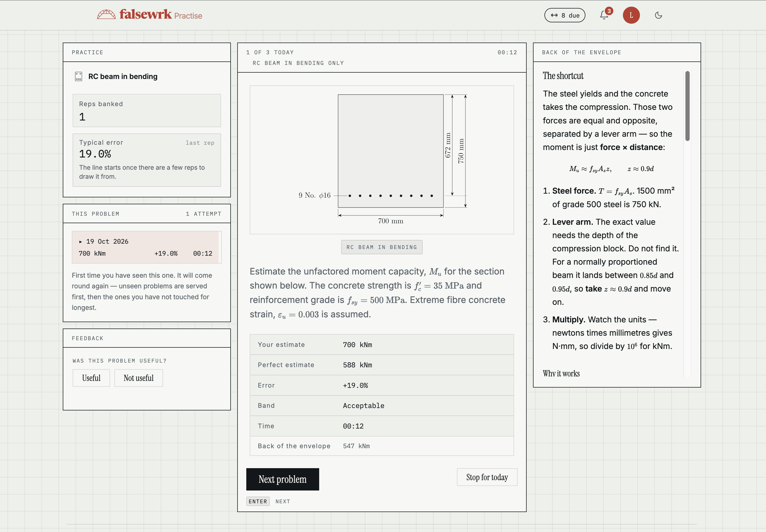Click the falsewrk arch logo icon

pos(106,15)
